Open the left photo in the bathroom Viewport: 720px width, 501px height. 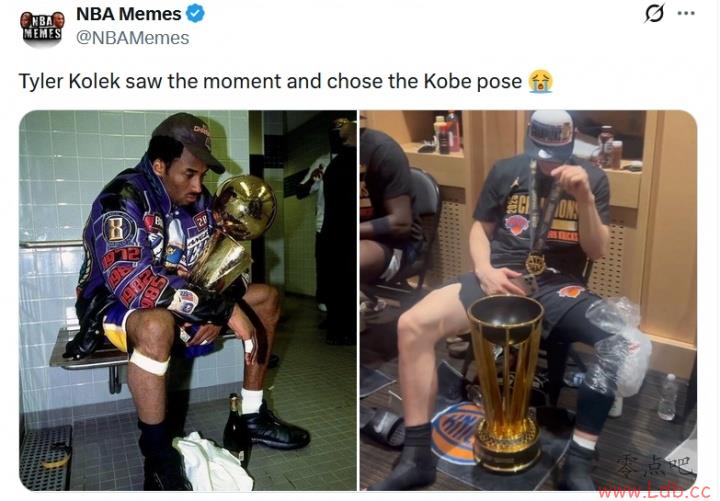(x=188, y=300)
